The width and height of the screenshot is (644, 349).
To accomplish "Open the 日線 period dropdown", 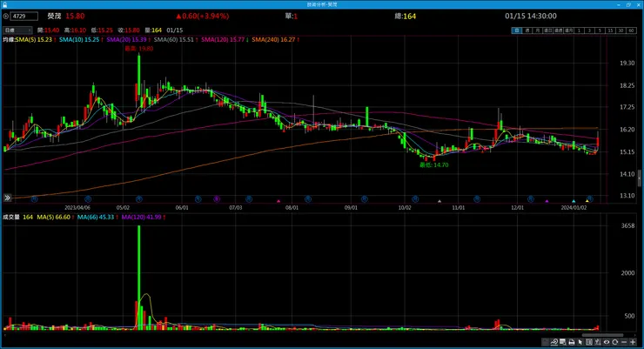I will click(x=17, y=30).
